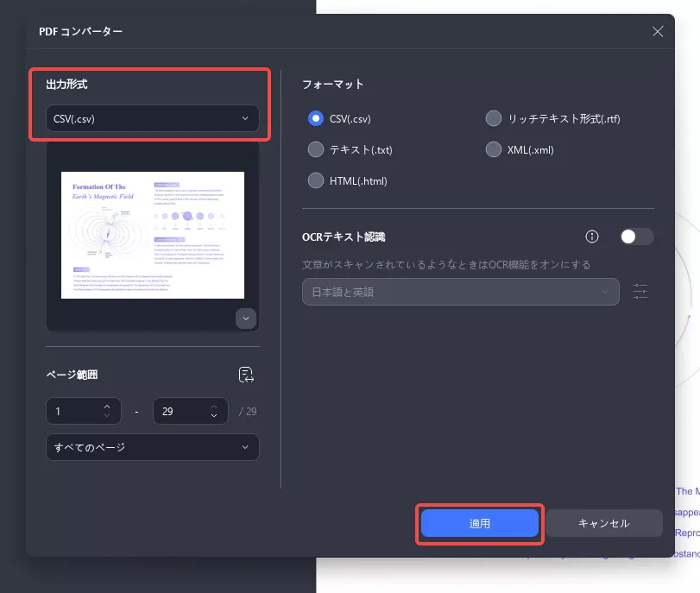Click the キャンセル button
This screenshot has width=700, height=593.
tap(603, 523)
